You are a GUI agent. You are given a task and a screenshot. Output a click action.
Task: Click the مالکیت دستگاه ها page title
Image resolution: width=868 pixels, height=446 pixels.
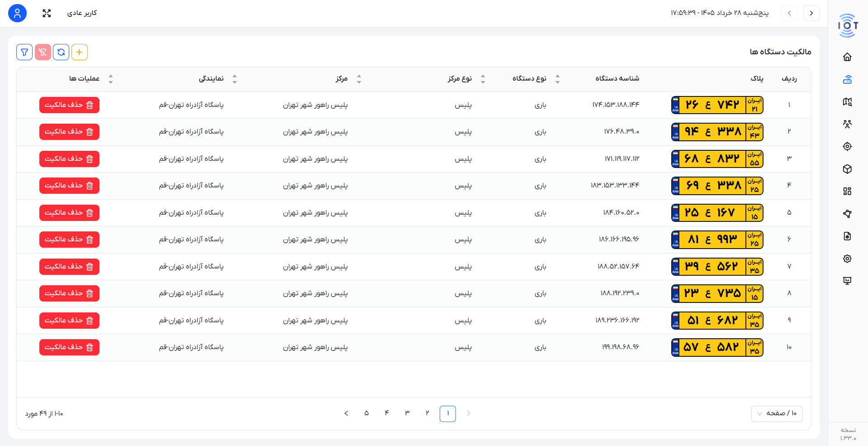780,52
